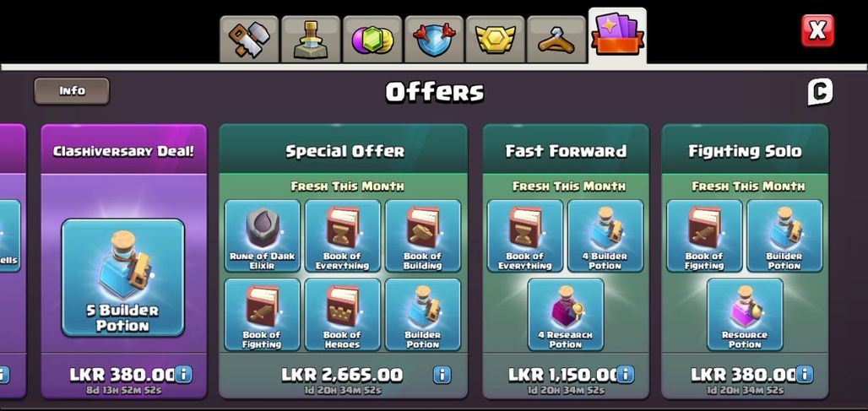Select the shield with arrows tab
This screenshot has width=868, height=411.
coord(433,40)
